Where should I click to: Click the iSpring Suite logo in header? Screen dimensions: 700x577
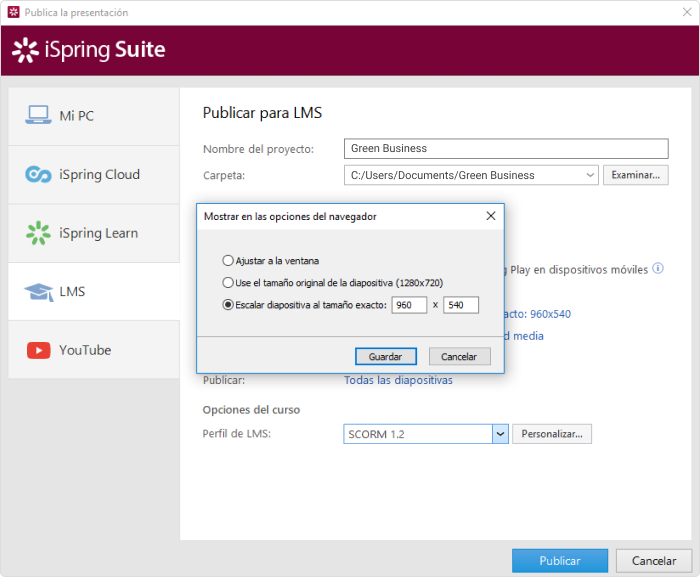[x=88, y=50]
